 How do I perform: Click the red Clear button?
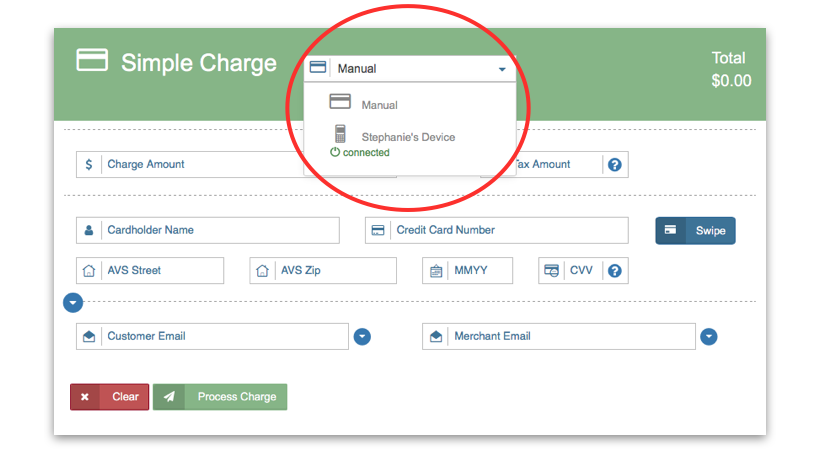110,397
